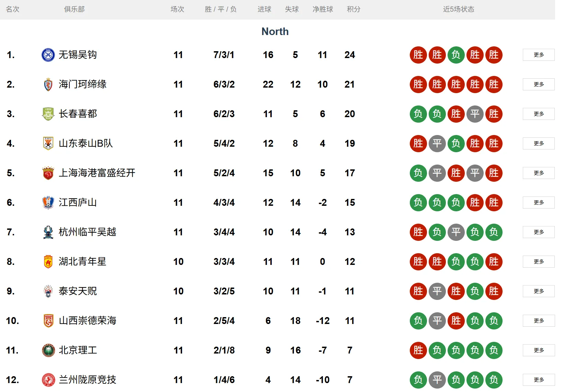Open the 泰安天贶 club name link
This screenshot has height=392, width=563.
(x=78, y=291)
